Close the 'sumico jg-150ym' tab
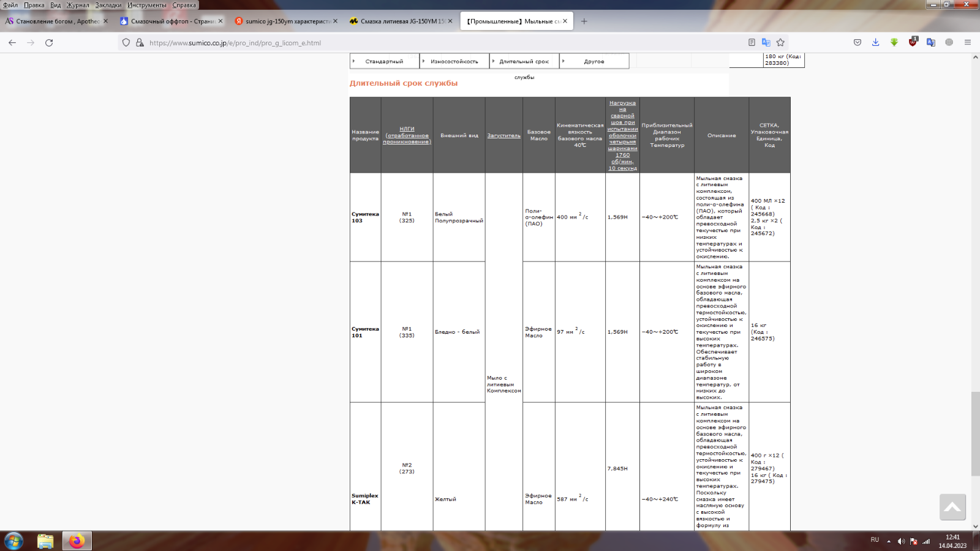This screenshot has width=980, height=551. 335,21
